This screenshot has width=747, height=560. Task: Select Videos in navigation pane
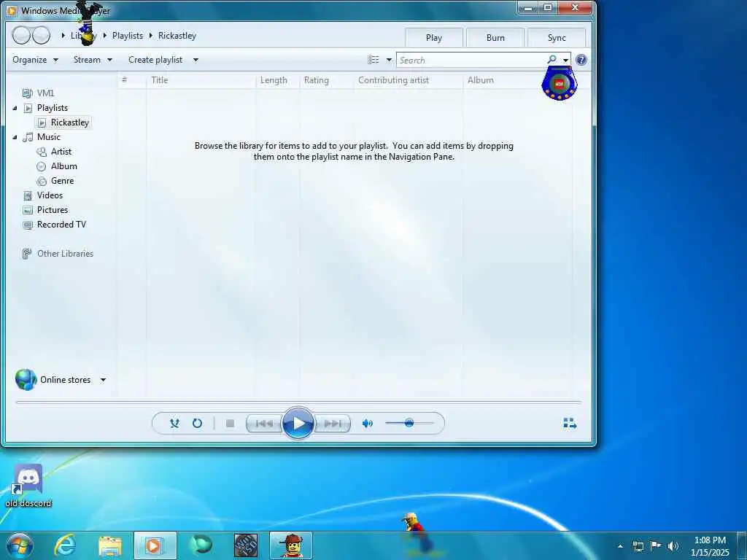click(50, 195)
